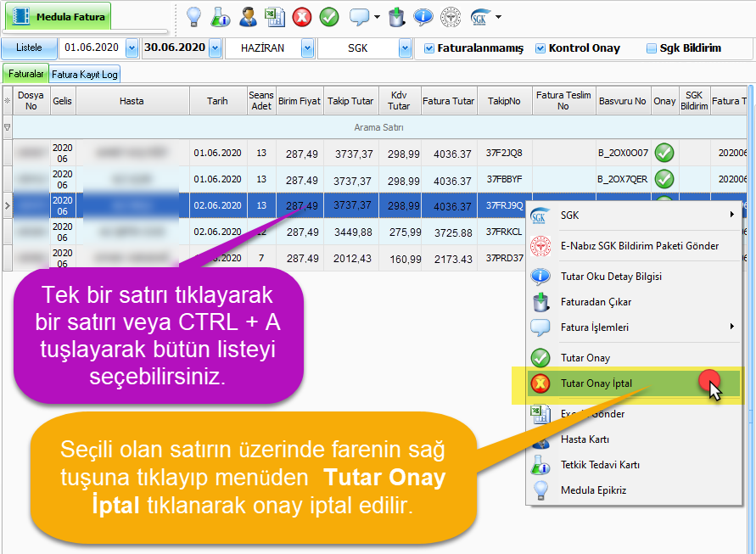
Task: Click the row indicator arrow of row 37FRJ9Q
Action: [x=8, y=206]
